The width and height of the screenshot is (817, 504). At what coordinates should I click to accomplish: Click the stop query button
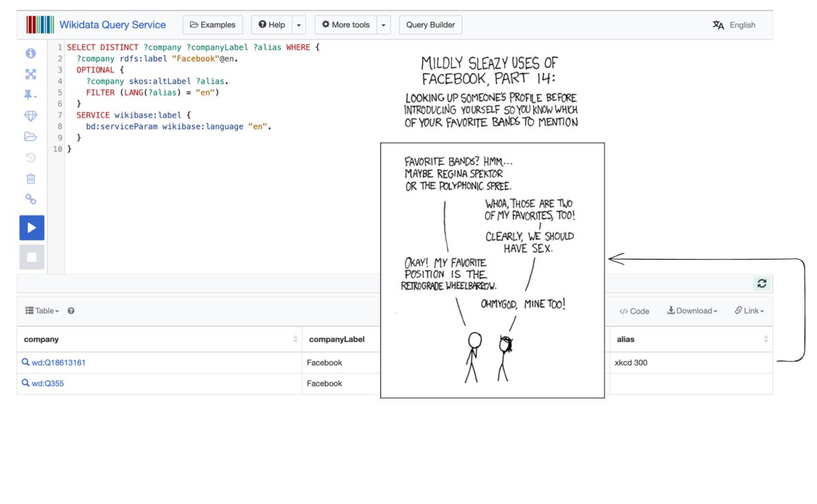pyautogui.click(x=32, y=257)
